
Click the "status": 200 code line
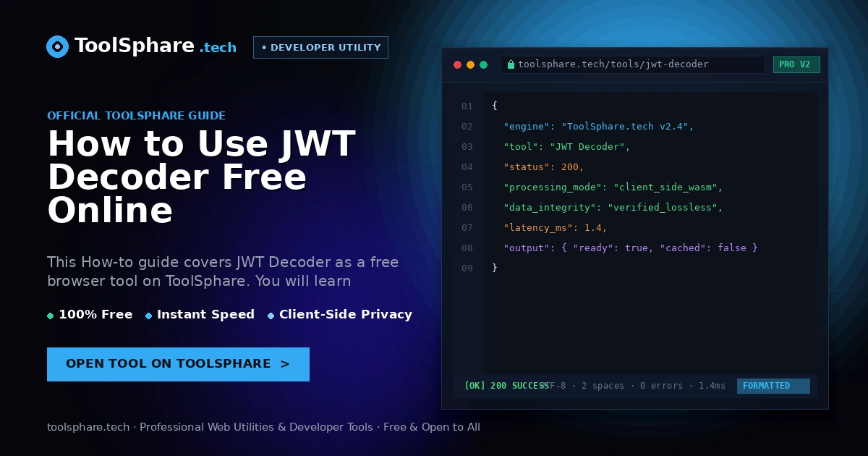pyautogui.click(x=544, y=167)
